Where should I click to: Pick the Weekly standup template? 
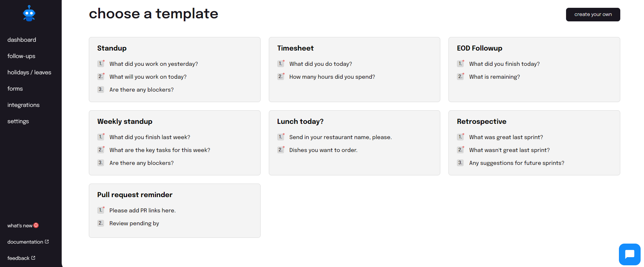coord(175,143)
